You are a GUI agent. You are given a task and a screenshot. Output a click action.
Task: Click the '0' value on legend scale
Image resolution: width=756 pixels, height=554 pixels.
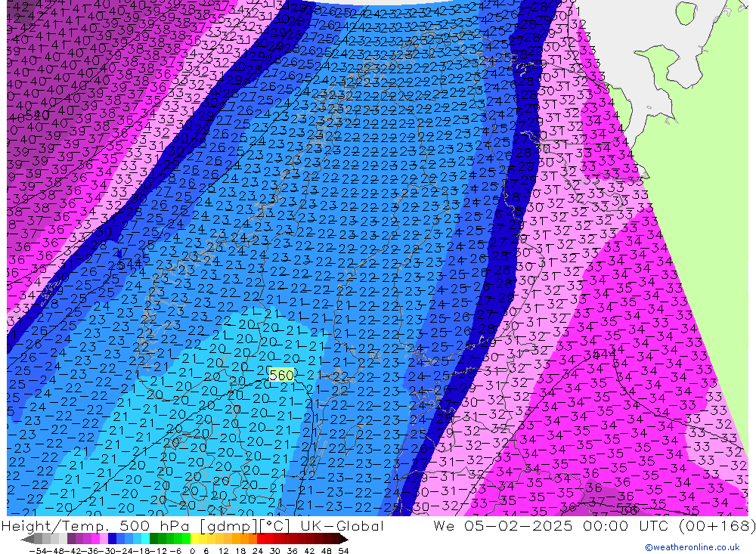coord(193,550)
